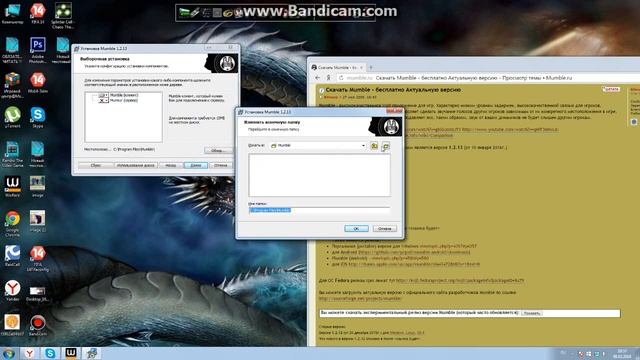The image size is (640, 360).
Task: Open the Yandex browser desktop shortcut
Action: [x=12, y=291]
